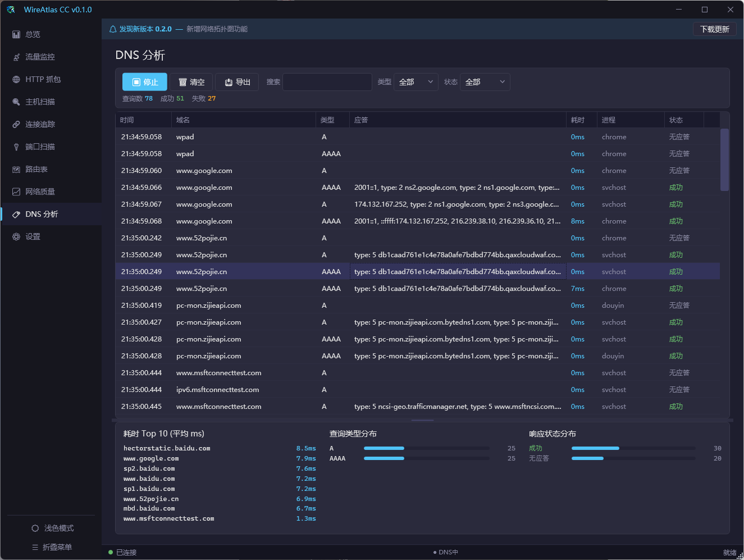Viewport: 744px width, 560px height.
Task: Click the DNS 分析 tag icon
Action: [x=16, y=214]
